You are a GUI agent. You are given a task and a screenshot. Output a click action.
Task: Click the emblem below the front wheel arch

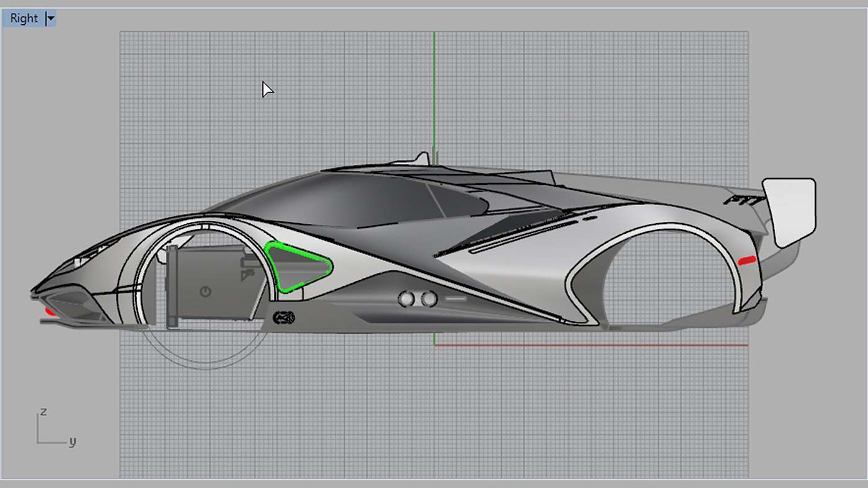tap(285, 317)
